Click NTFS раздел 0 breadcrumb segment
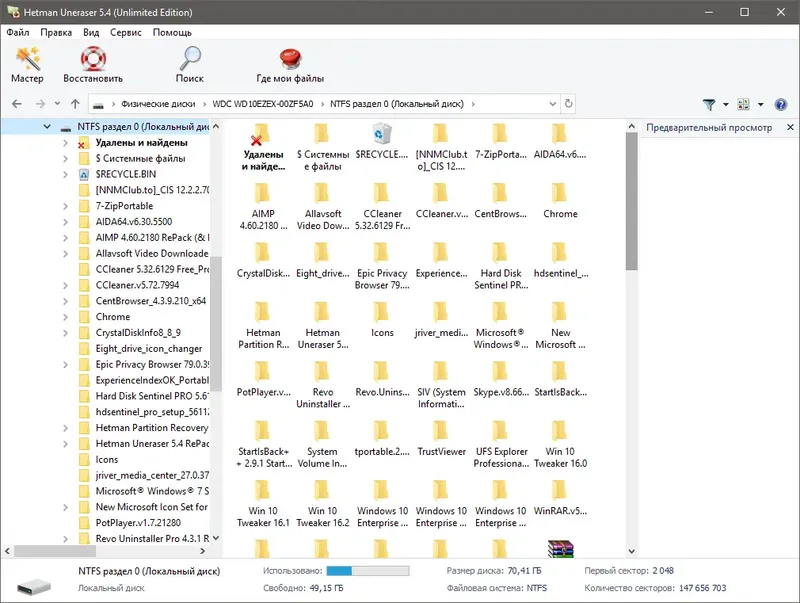Viewport: 800px width, 603px height. pos(396,104)
